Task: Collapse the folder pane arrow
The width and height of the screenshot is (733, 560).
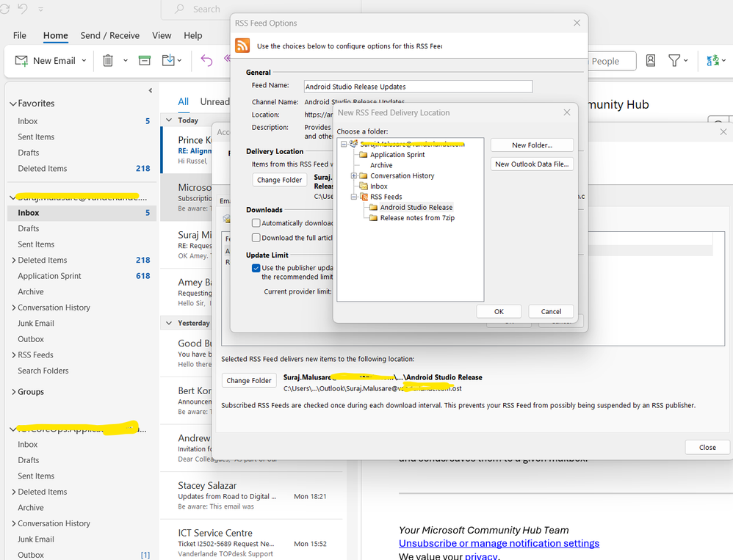Action: pos(150,90)
